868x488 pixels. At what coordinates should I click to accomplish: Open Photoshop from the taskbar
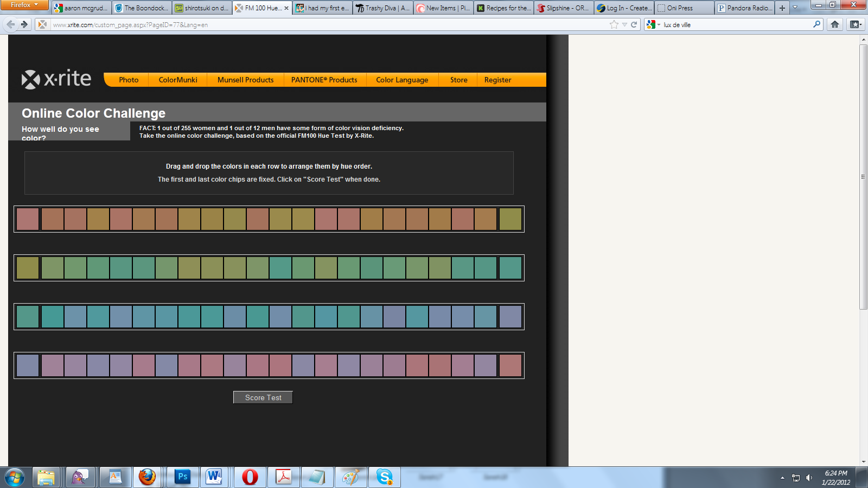pyautogui.click(x=181, y=477)
